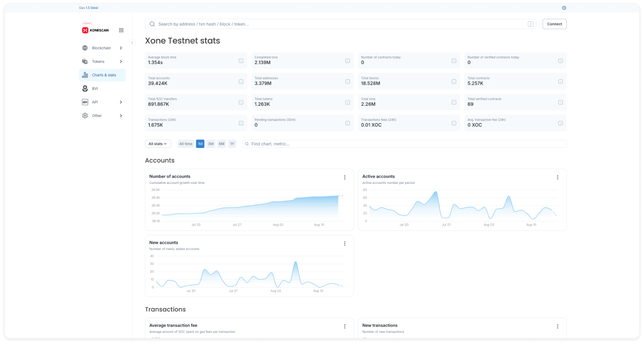Click the Connect button
The image size is (644, 344).
click(554, 24)
